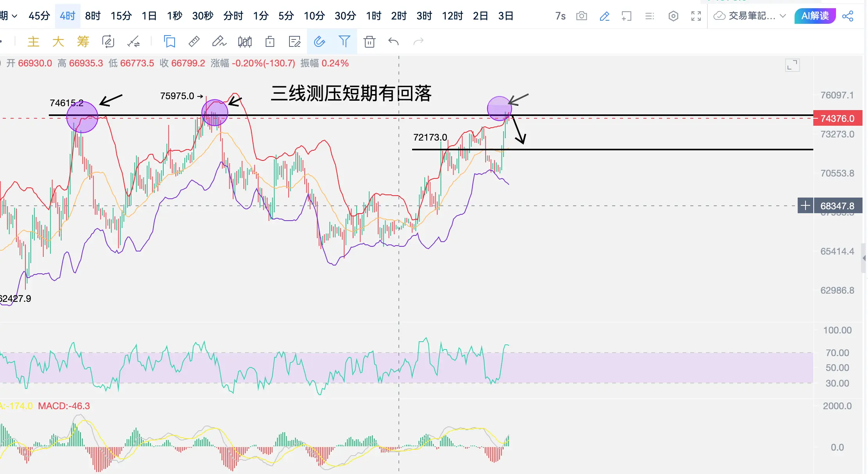Click the trash can delete drawings icon
The image size is (868, 474).
[x=369, y=41]
